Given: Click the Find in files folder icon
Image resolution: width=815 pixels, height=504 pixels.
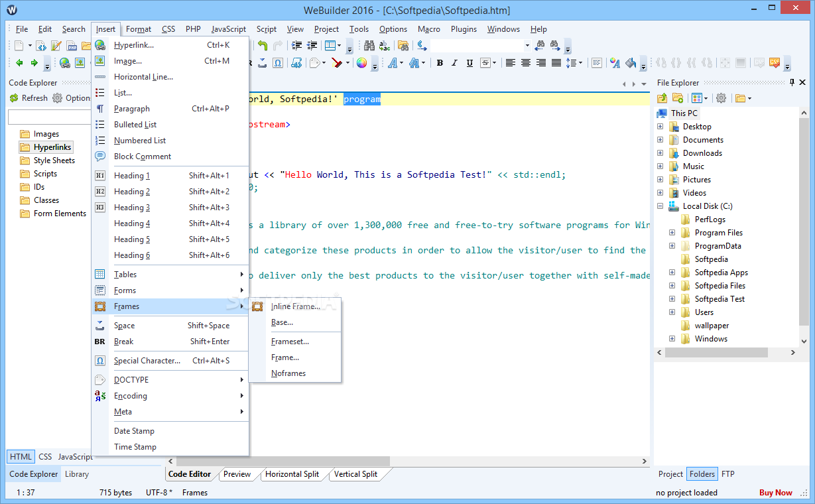Looking at the screenshot, I should tap(403, 46).
